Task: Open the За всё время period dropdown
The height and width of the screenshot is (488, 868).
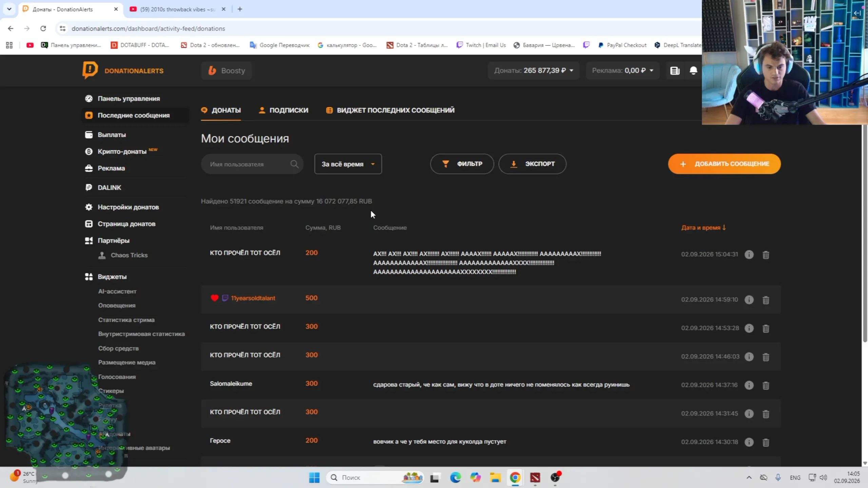Action: coord(348,164)
